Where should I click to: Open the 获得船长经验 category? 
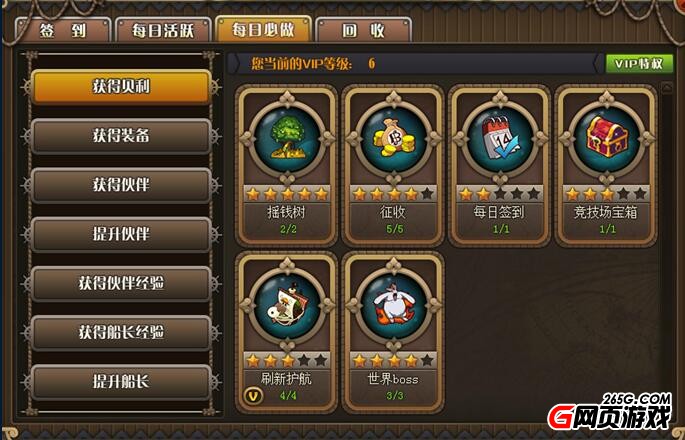[x=121, y=333]
